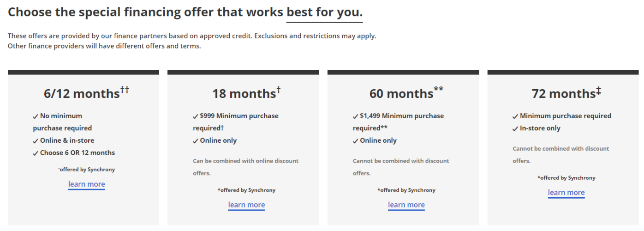Follow "learn more" link for 60 months financing

click(x=406, y=205)
